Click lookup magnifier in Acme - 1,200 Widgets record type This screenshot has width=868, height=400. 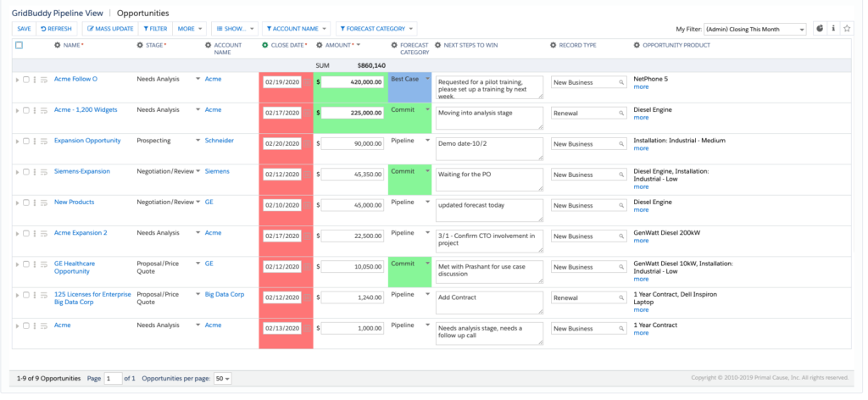pyautogui.click(x=621, y=114)
